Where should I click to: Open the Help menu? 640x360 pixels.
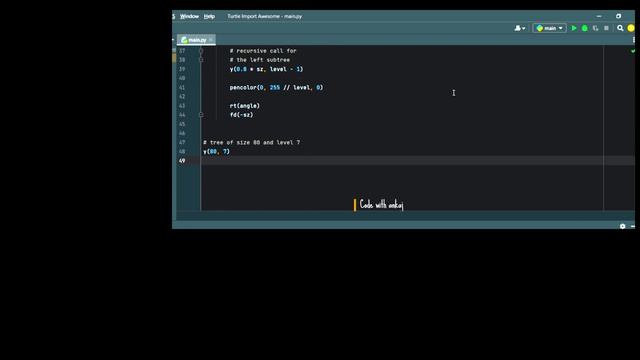coord(209,16)
